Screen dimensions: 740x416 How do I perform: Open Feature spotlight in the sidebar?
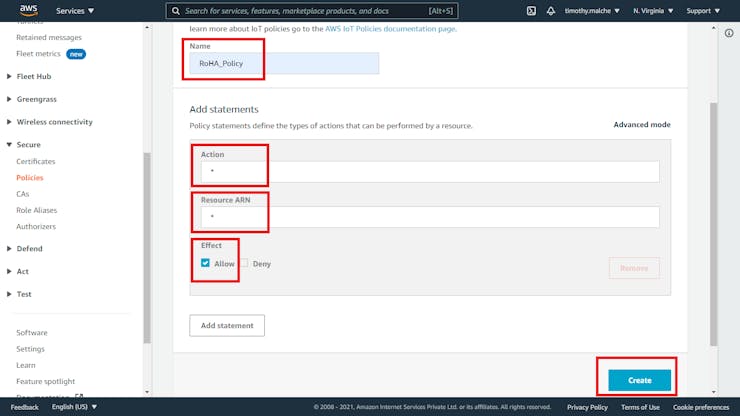(45, 381)
